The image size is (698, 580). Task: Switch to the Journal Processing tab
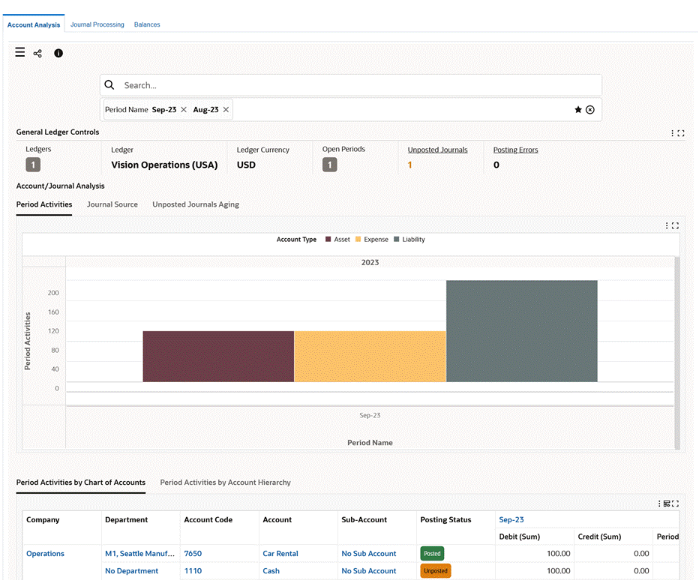tap(97, 24)
